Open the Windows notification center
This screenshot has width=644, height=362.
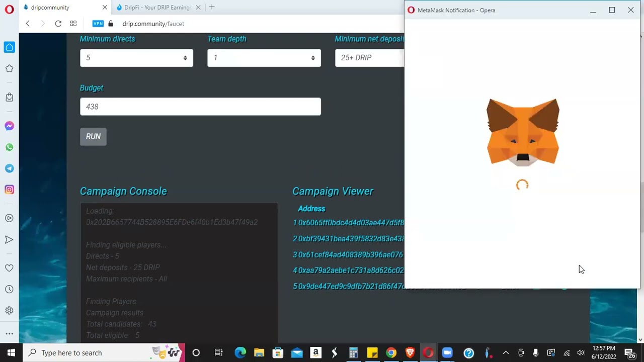pos(630,352)
